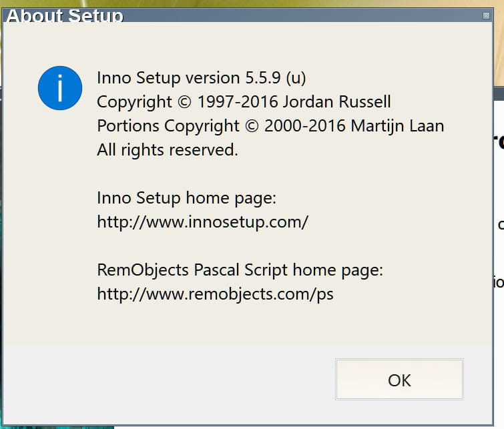The image size is (504, 429).
Task: Click "RemObjects Pascal Script home page:" label
Action: (x=240, y=270)
